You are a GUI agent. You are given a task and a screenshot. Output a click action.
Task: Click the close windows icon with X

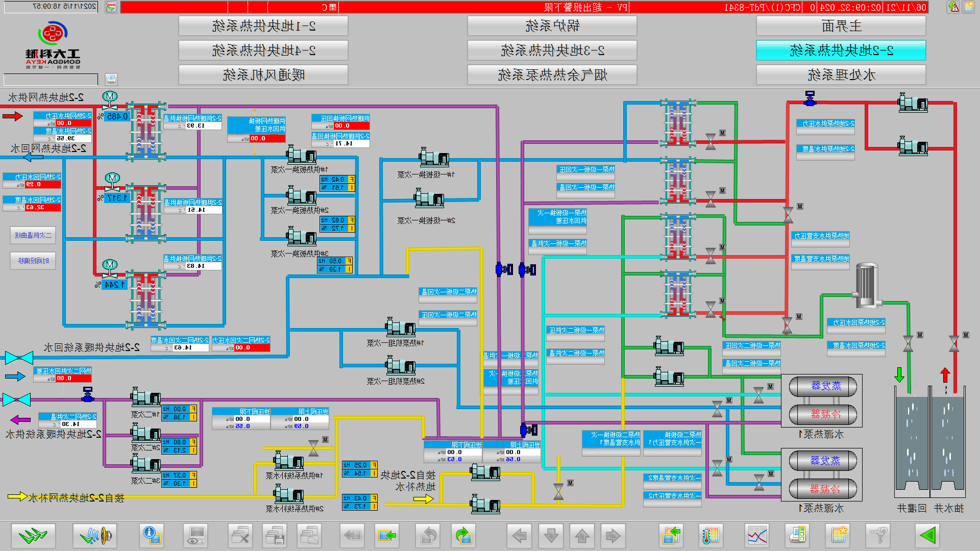(x=240, y=536)
